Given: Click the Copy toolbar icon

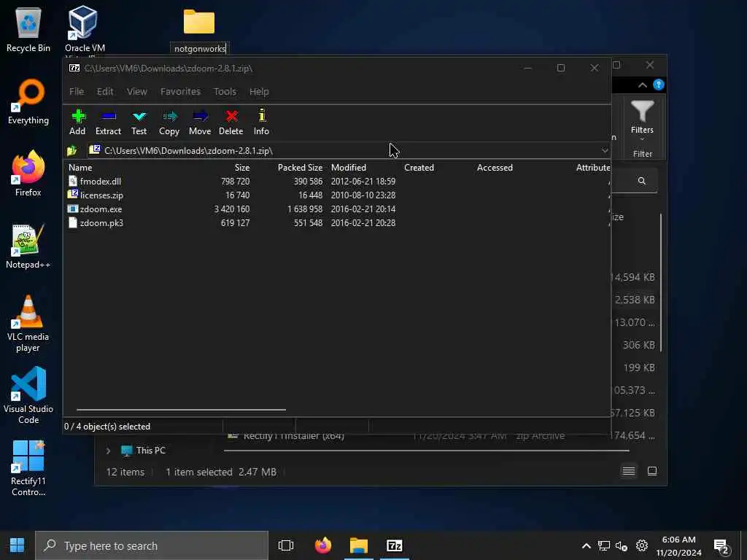Looking at the screenshot, I should [x=169, y=116].
